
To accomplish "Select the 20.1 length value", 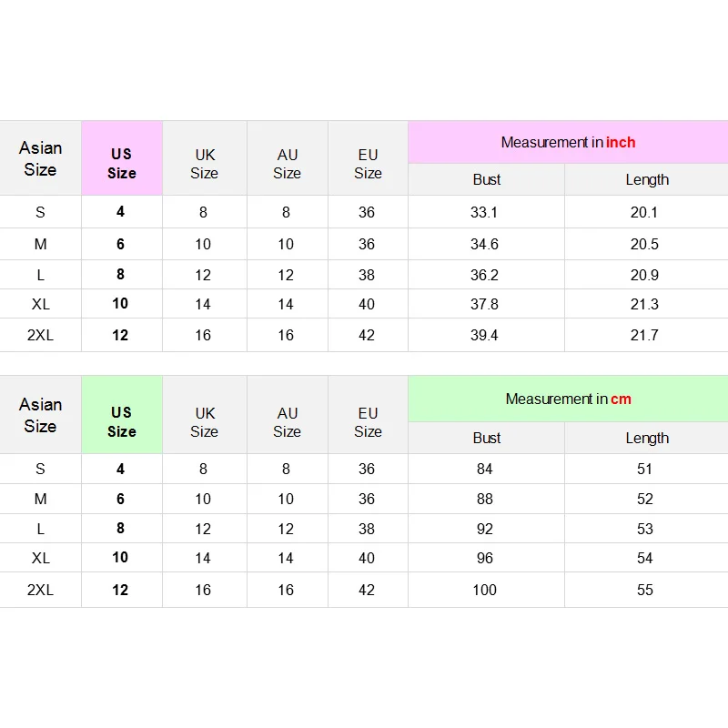I will click(x=644, y=212).
